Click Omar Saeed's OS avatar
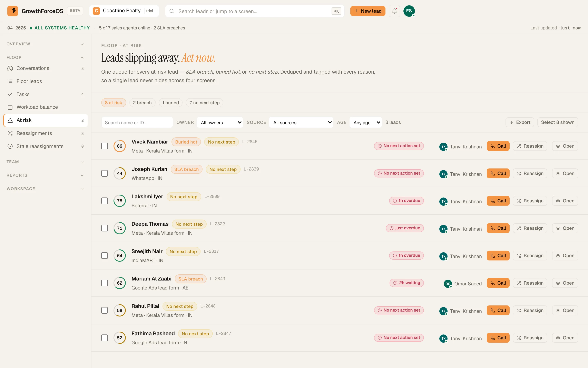Screen dimensions: 588x368 pyautogui.click(x=448, y=284)
